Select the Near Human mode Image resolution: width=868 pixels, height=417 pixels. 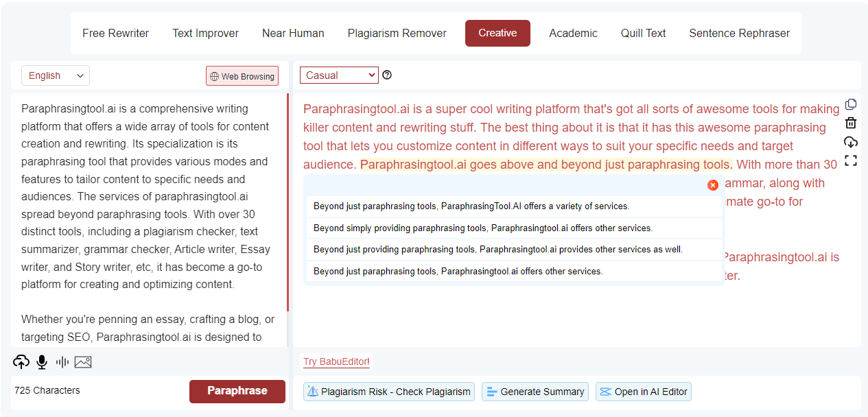(293, 33)
